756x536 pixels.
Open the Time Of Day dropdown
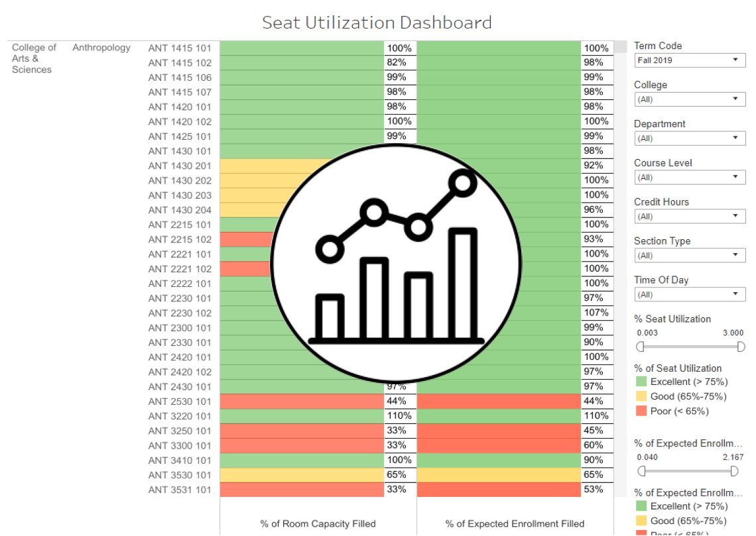[x=688, y=294]
